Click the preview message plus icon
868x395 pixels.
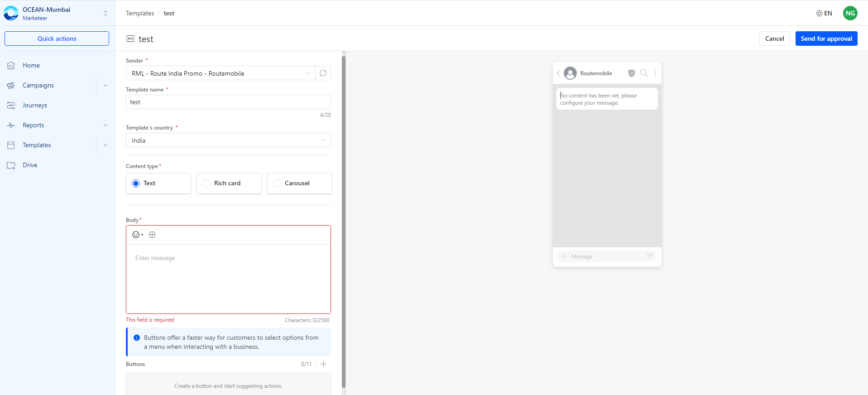pos(565,256)
